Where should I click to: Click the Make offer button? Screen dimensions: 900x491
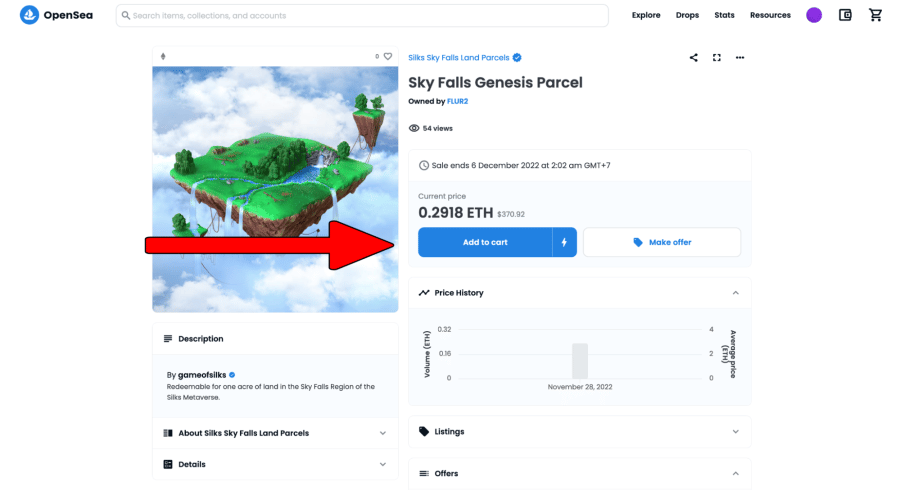coord(662,242)
